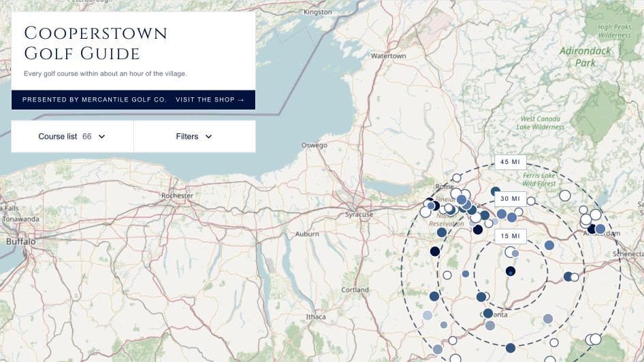Select the white marker left of the small blue western marker
The width and height of the screenshot is (644, 362).
pyautogui.click(x=447, y=276)
